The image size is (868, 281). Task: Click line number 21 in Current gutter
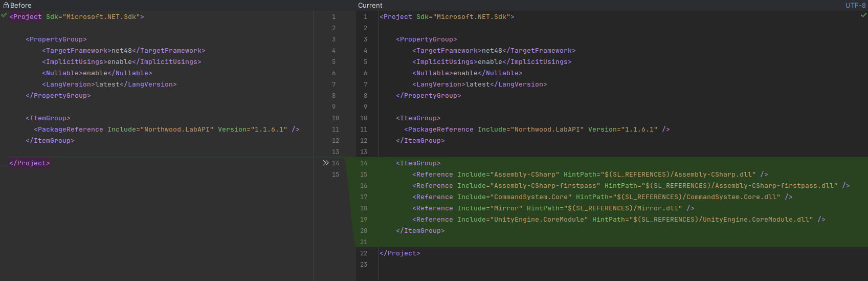click(364, 242)
